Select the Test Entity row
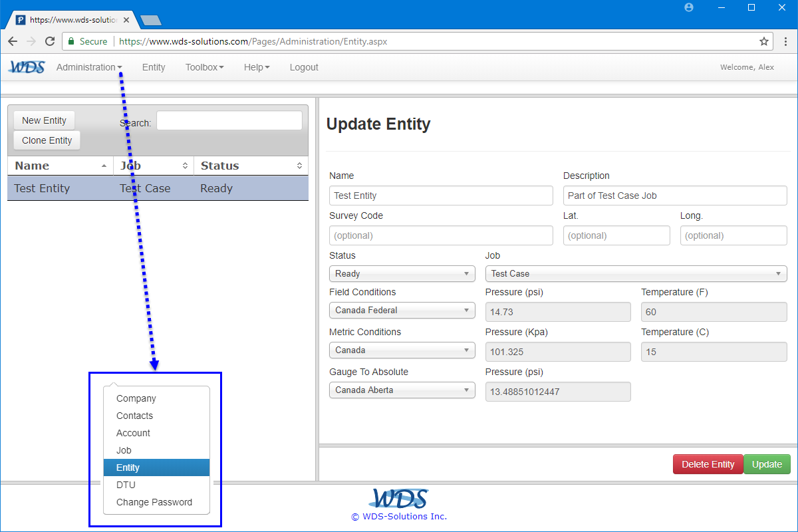 [x=158, y=188]
